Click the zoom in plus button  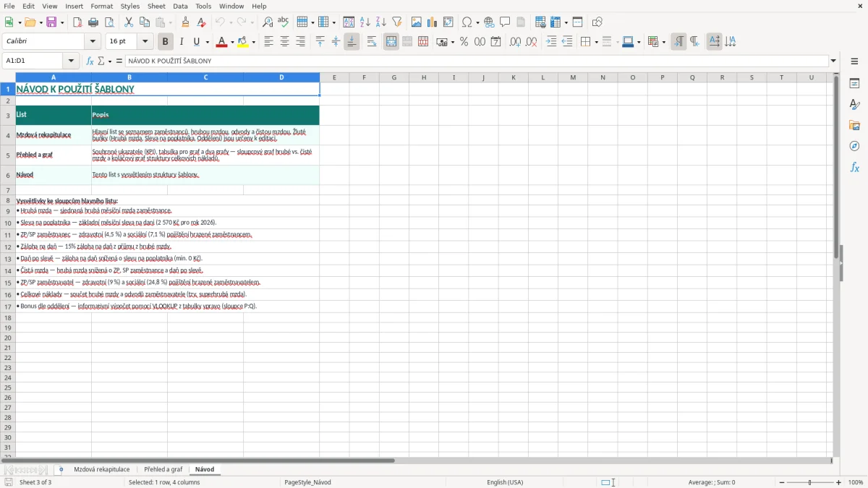click(x=839, y=482)
